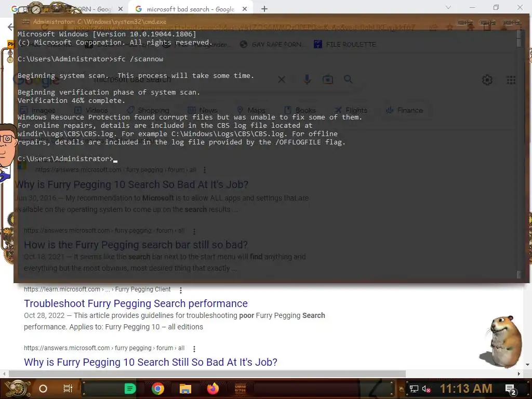Switch to Finance search results
The height and width of the screenshot is (399, 532).
pos(404,110)
